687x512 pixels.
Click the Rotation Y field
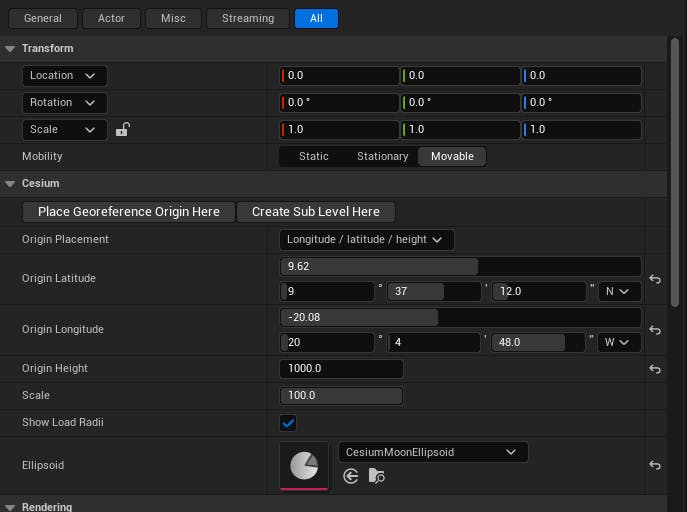point(460,103)
